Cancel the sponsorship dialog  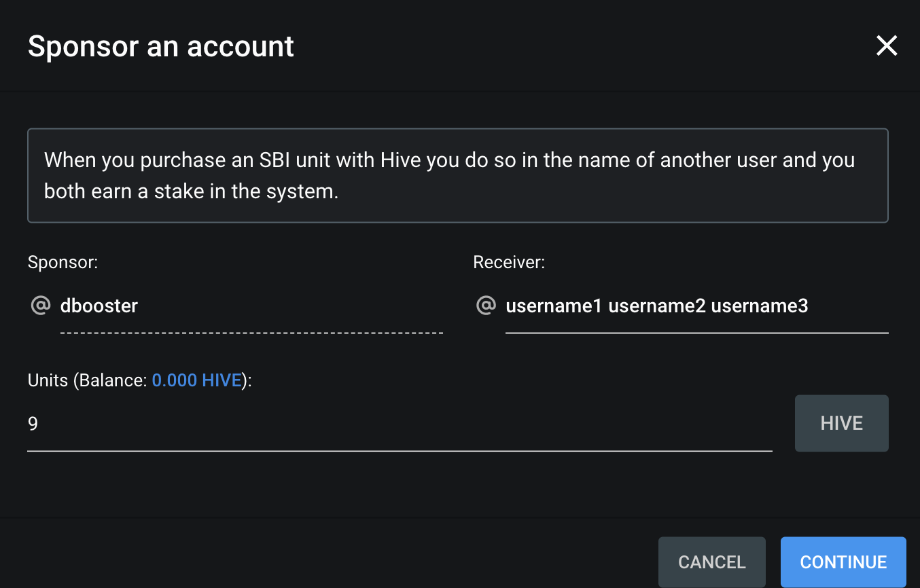[712, 562]
